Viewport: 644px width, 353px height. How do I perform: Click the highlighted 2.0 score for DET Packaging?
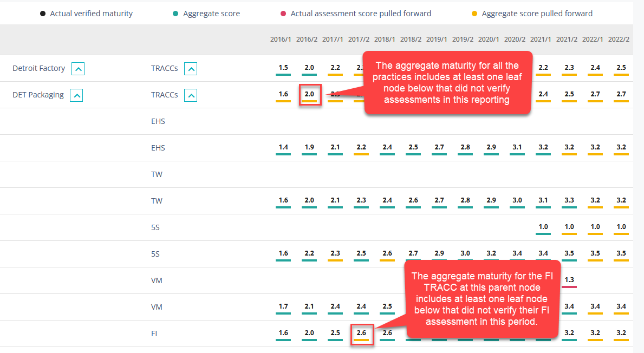309,94
